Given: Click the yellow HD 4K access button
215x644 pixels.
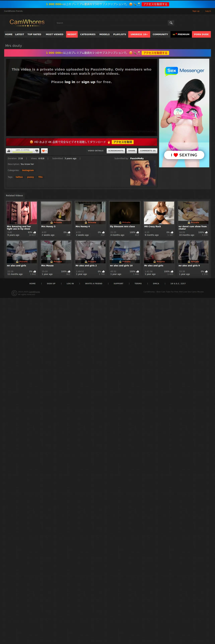Looking at the screenshot, I should 123,142.
